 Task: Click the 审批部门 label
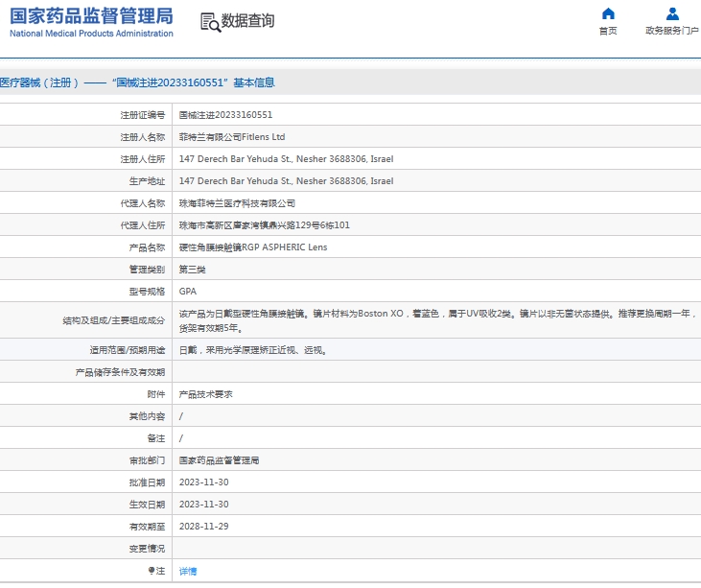coord(147,460)
